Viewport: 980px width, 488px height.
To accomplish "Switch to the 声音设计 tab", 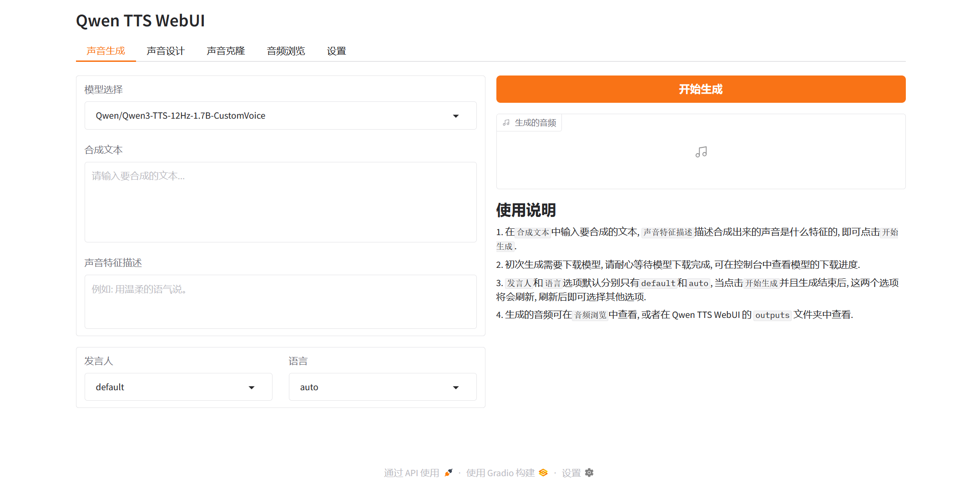I will click(x=166, y=51).
